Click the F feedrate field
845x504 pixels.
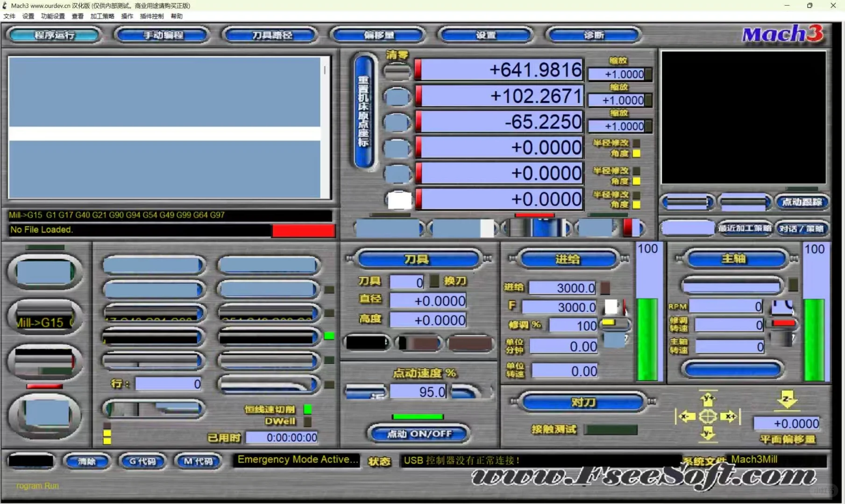559,307
